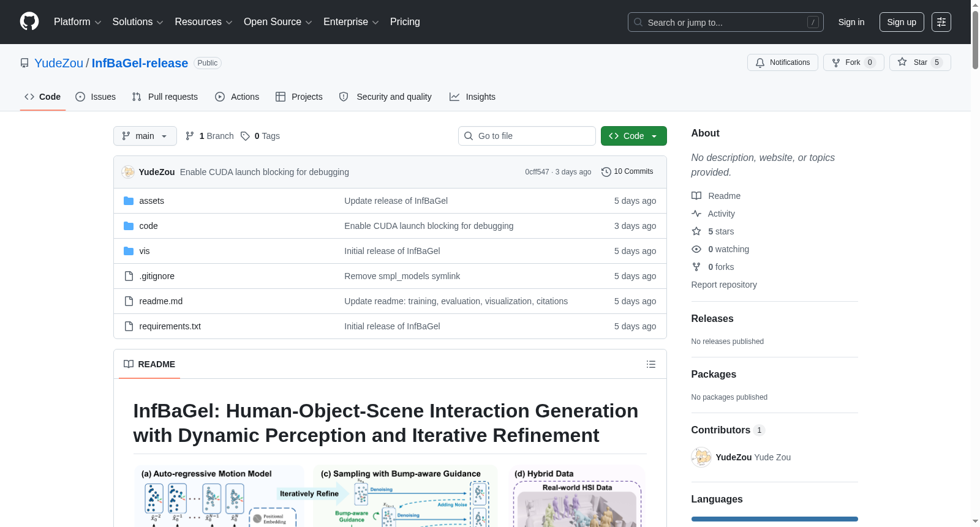
Task: Expand the Open Source menu
Action: [x=278, y=22]
